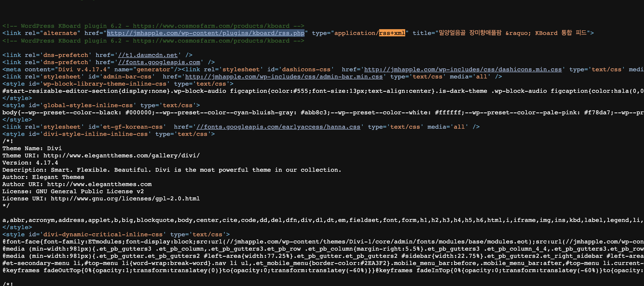Screen dimensions: 644x286
Task: Click the 'KBoard 통합 피드' title text
Action: point(561,33)
